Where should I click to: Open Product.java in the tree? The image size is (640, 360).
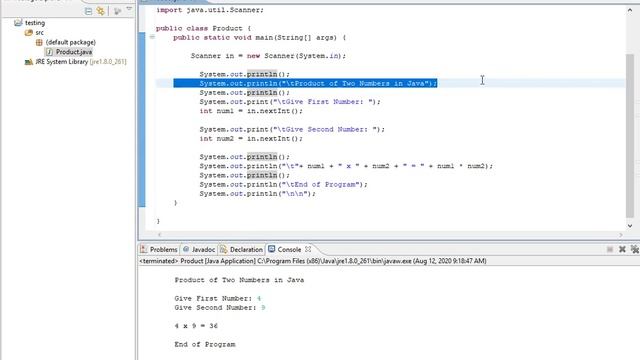(x=74, y=52)
